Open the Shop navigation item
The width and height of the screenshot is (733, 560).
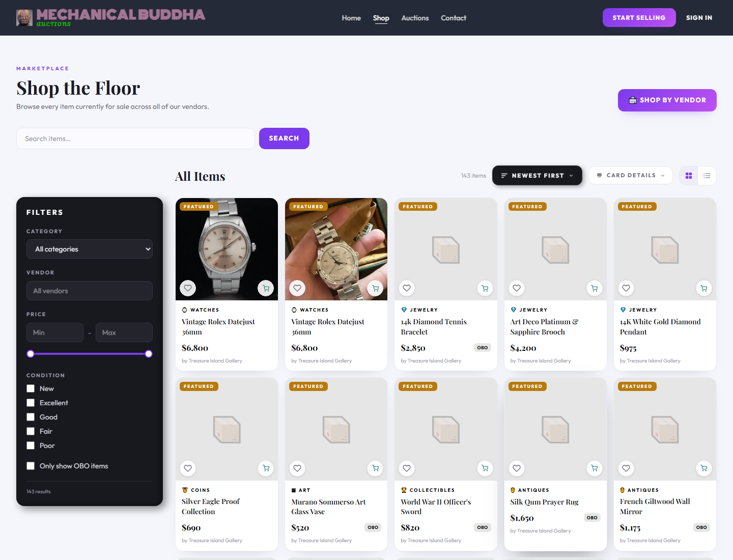381,18
